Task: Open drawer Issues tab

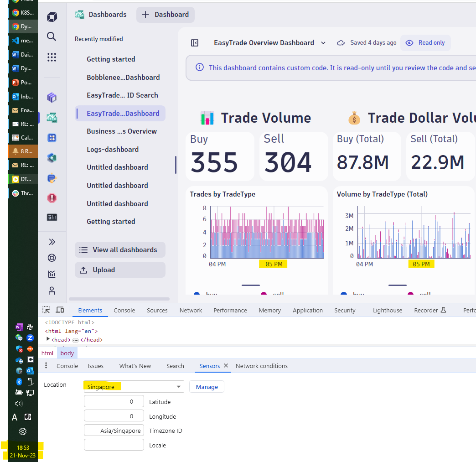Action: tap(96, 366)
